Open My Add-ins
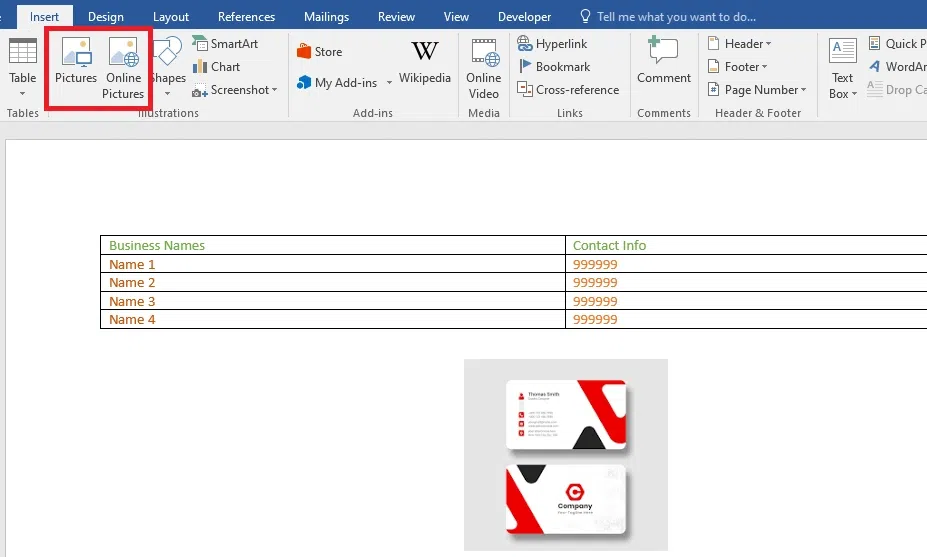 point(337,83)
